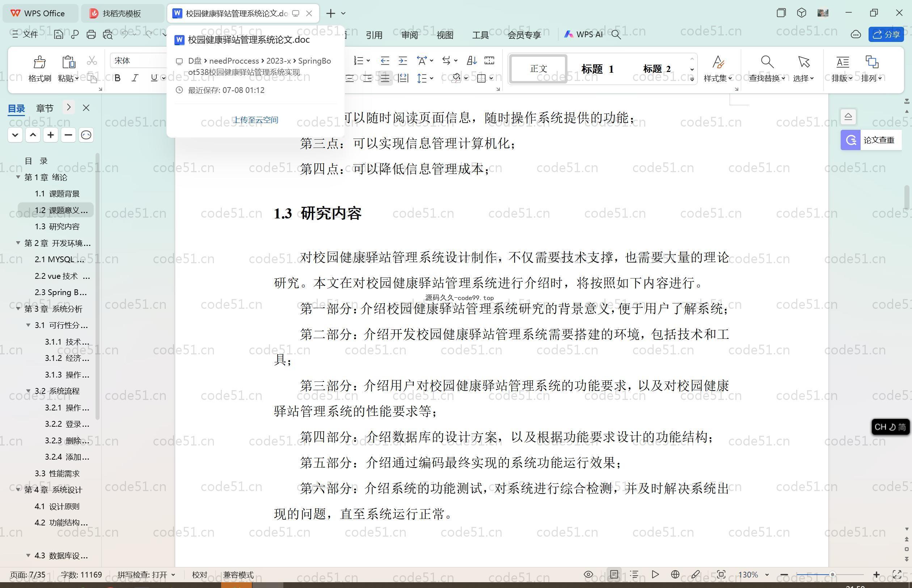Apply the 标题 1 style
Screen dimensions: 912x588
coord(597,69)
